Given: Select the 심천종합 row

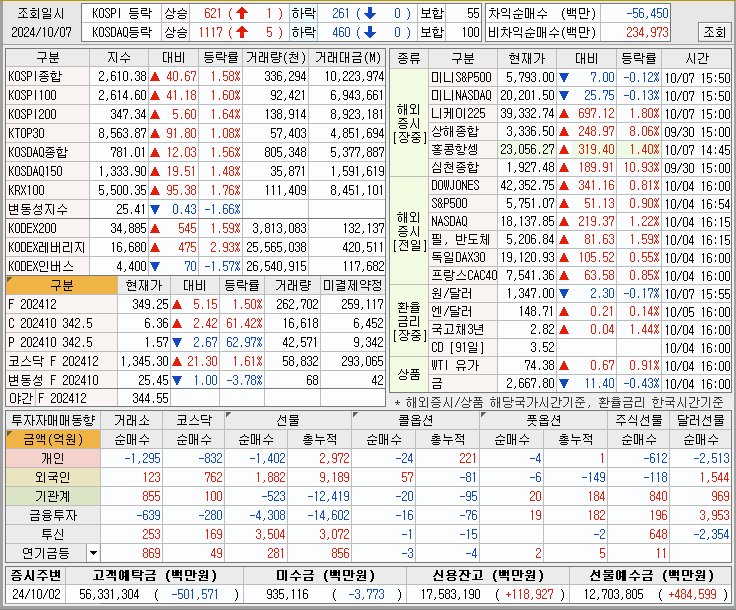Looking at the screenshot, I should click(580, 168).
